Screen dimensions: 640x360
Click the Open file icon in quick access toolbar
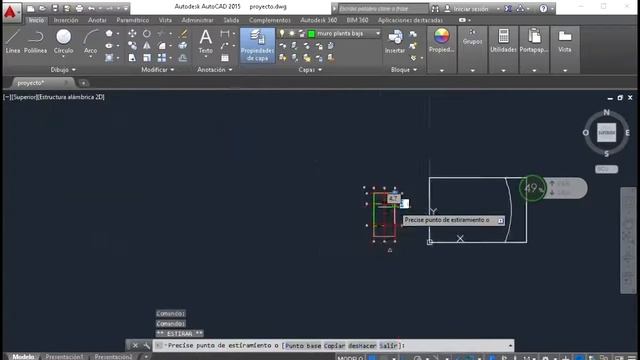click(42, 8)
